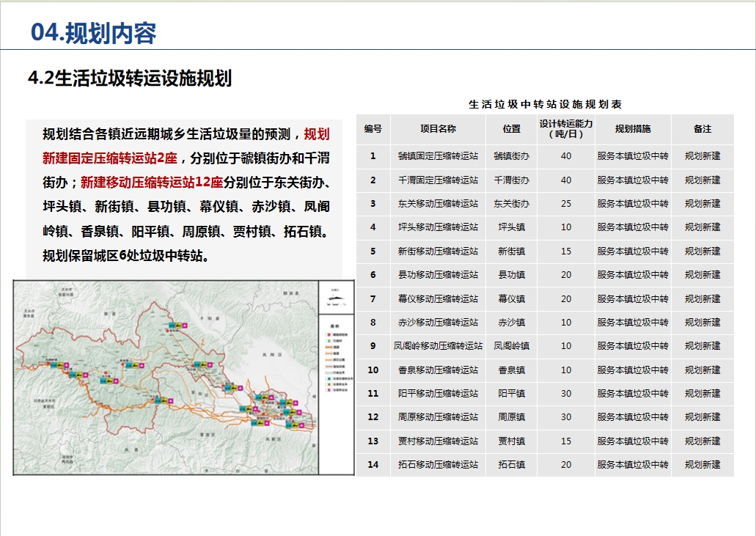Select the cell "赤沙移动压缩转运站"
This screenshot has width=756, height=536.
pos(438,323)
